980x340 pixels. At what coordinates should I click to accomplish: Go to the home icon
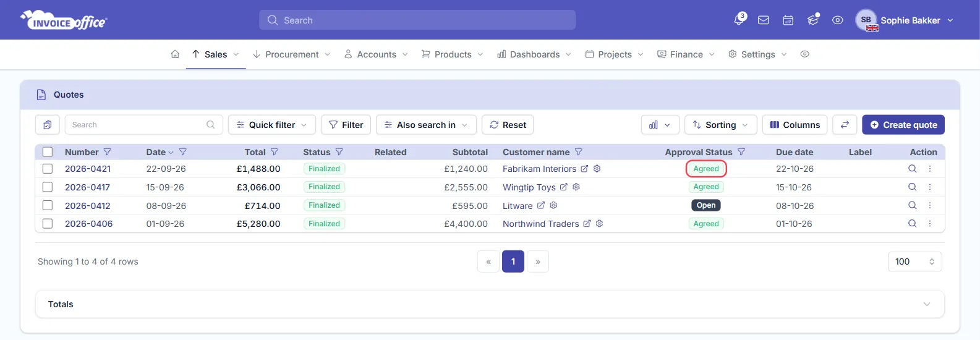[x=175, y=54]
